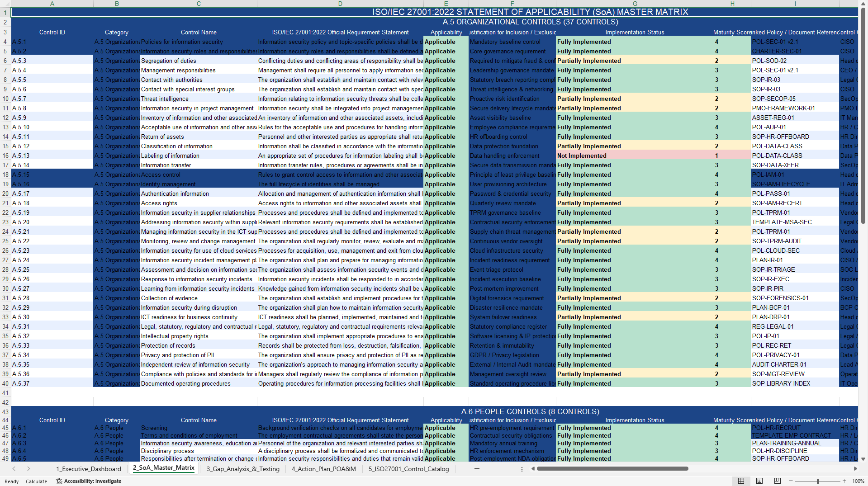Click the 'Not Implemented' status cell
This screenshot has width=868, height=486.
click(x=635, y=156)
